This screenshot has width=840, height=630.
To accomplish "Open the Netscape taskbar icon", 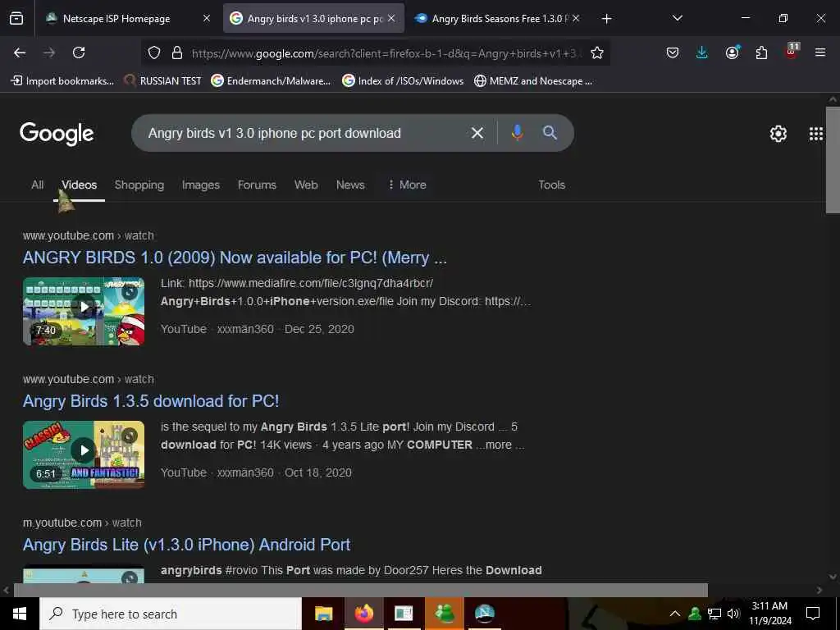I will 485,614.
